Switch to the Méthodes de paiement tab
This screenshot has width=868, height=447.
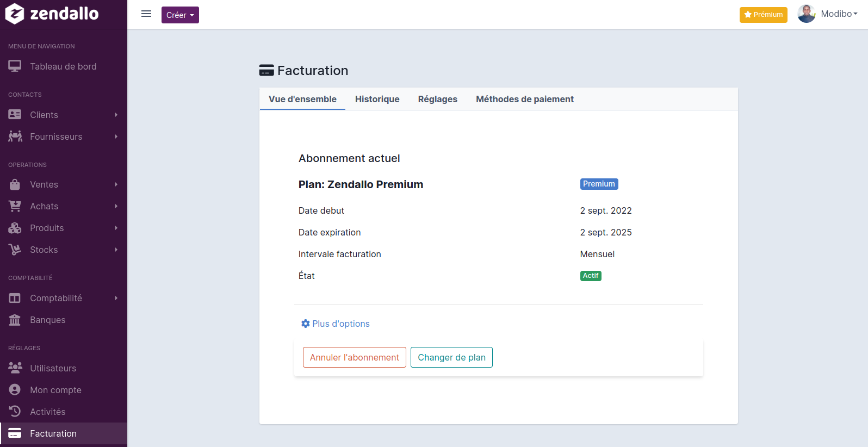(525, 99)
